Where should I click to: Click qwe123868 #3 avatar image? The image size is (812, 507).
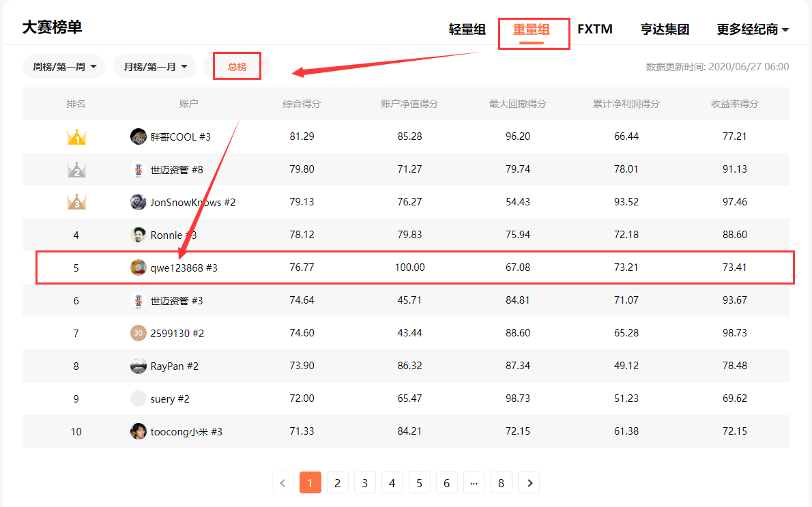(139, 267)
